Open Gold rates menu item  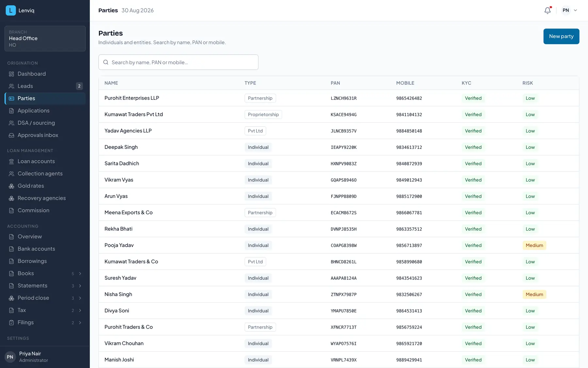tap(45, 186)
